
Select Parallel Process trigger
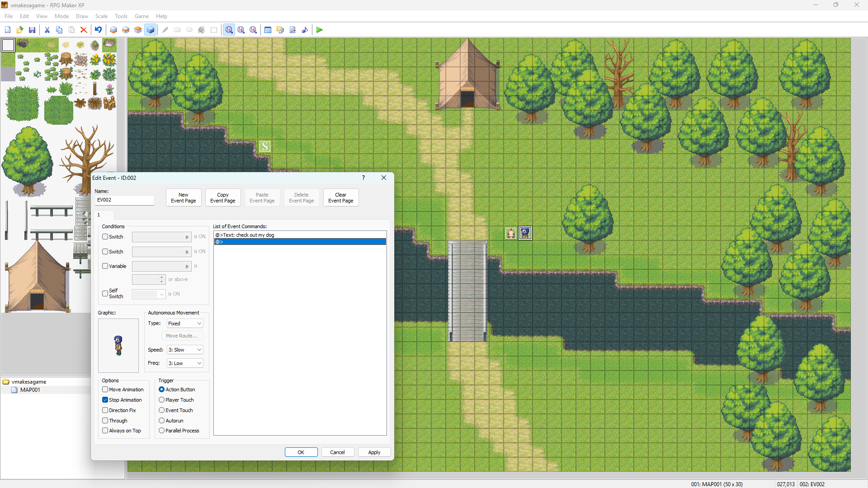coord(161,431)
